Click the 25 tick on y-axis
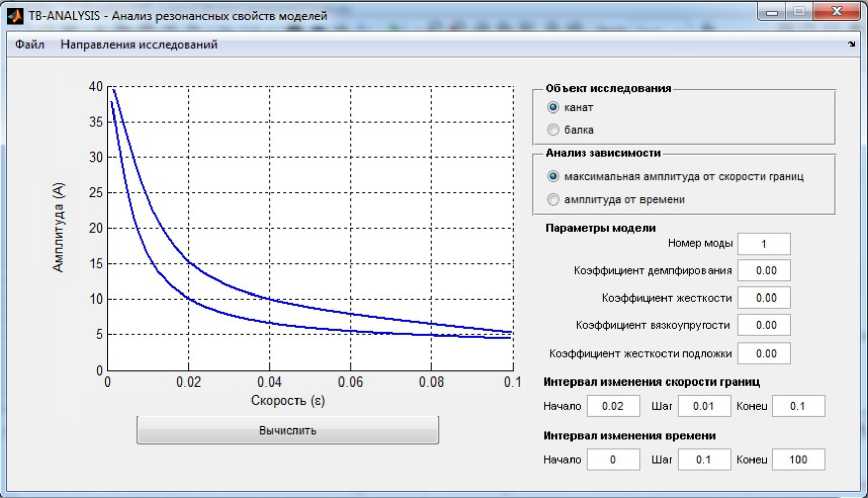The width and height of the screenshot is (868, 498). pos(96,193)
